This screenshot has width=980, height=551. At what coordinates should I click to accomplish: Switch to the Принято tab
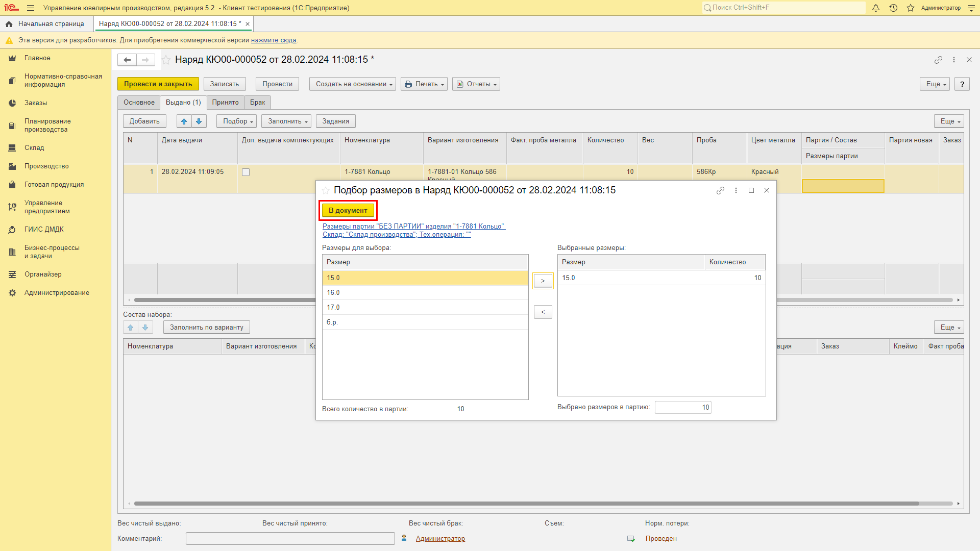click(226, 103)
